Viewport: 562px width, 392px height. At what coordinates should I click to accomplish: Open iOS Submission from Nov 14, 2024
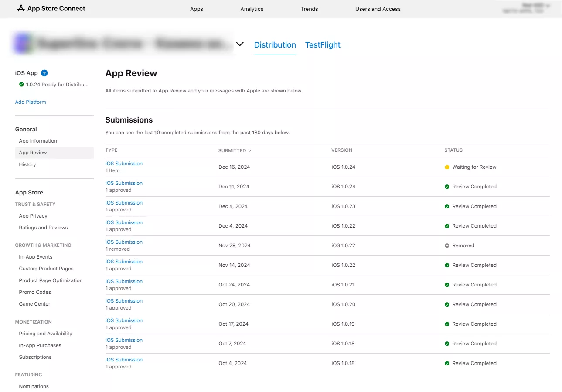click(x=124, y=262)
